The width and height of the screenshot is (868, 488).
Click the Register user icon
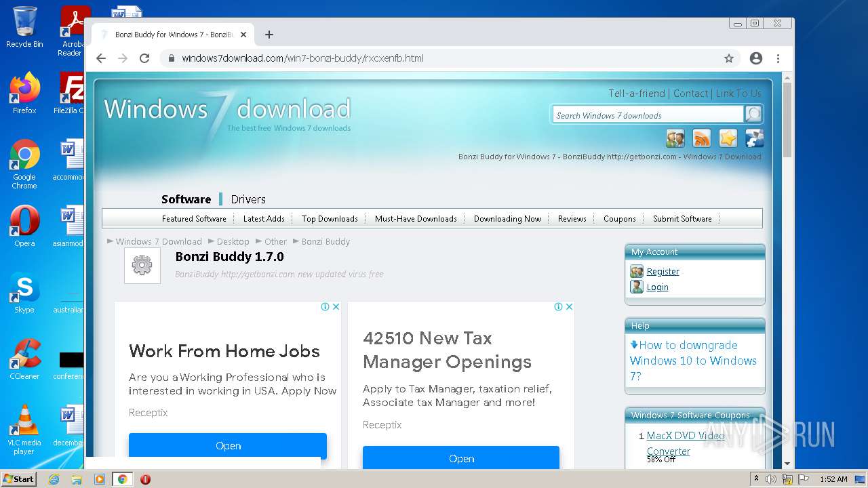tap(637, 271)
